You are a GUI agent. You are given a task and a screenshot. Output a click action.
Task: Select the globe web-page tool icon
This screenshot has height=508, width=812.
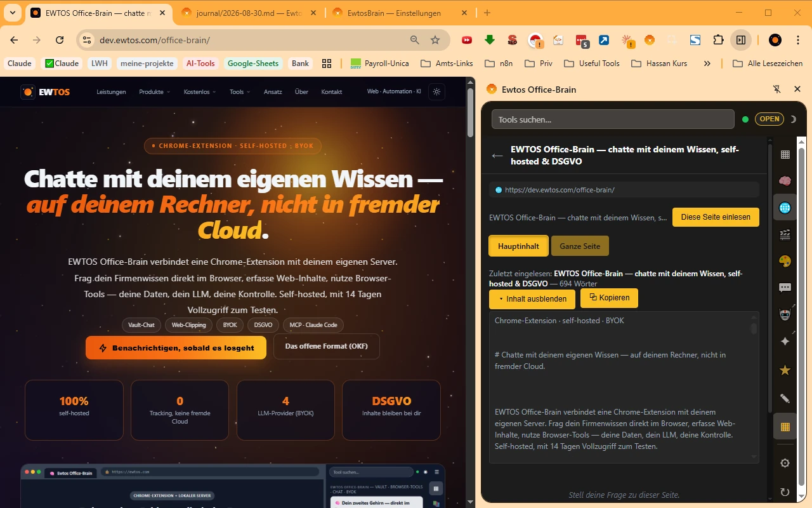tap(785, 208)
